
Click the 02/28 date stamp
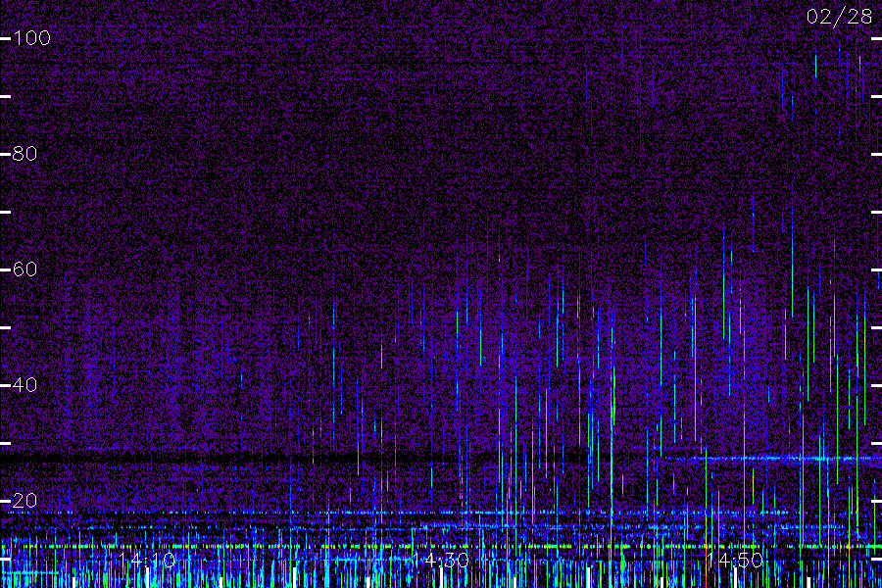click(839, 17)
